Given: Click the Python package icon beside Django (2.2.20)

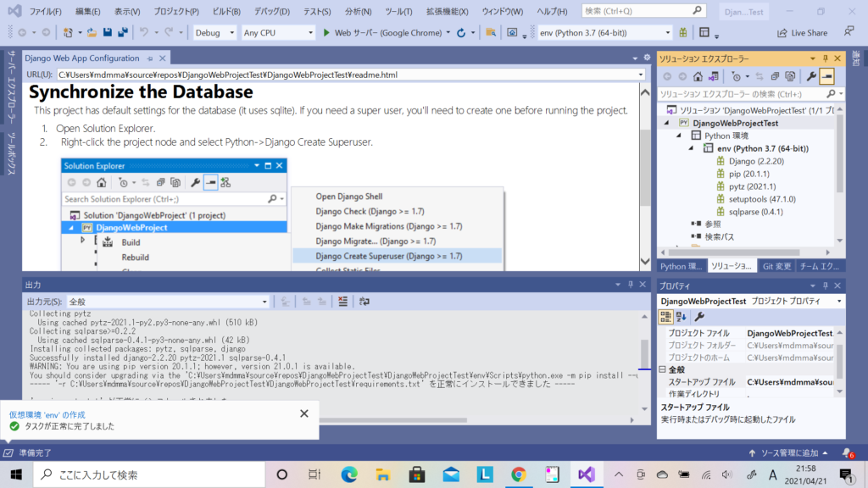Looking at the screenshot, I should (x=721, y=161).
